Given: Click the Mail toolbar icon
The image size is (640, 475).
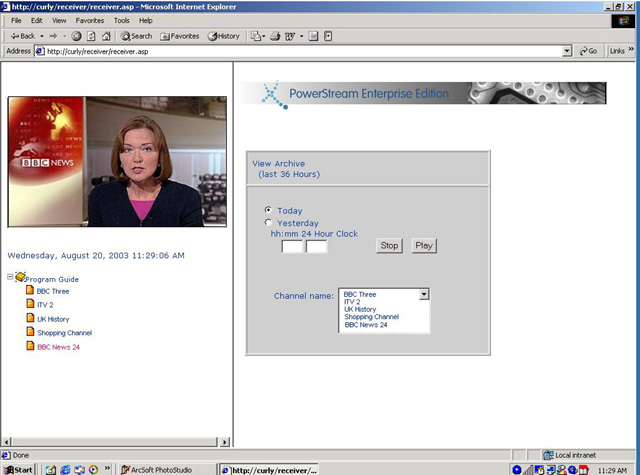Looking at the screenshot, I should pos(258,36).
